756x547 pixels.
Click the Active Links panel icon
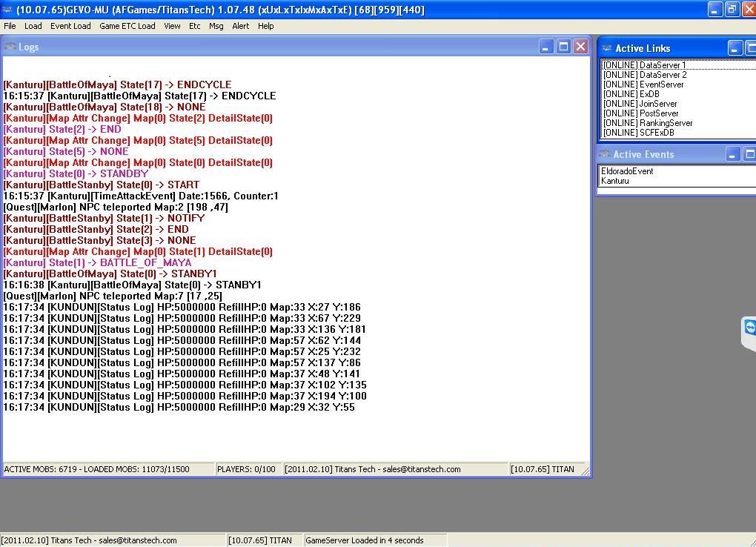(606, 48)
